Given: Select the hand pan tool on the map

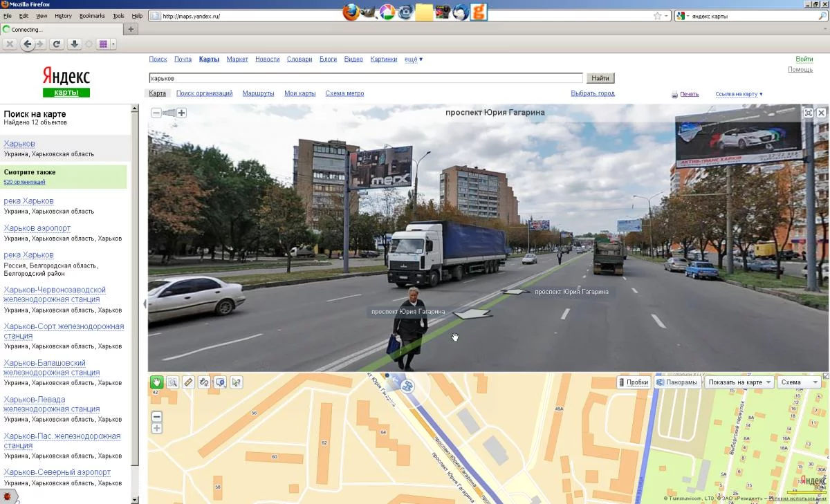Looking at the screenshot, I should pyautogui.click(x=157, y=382).
